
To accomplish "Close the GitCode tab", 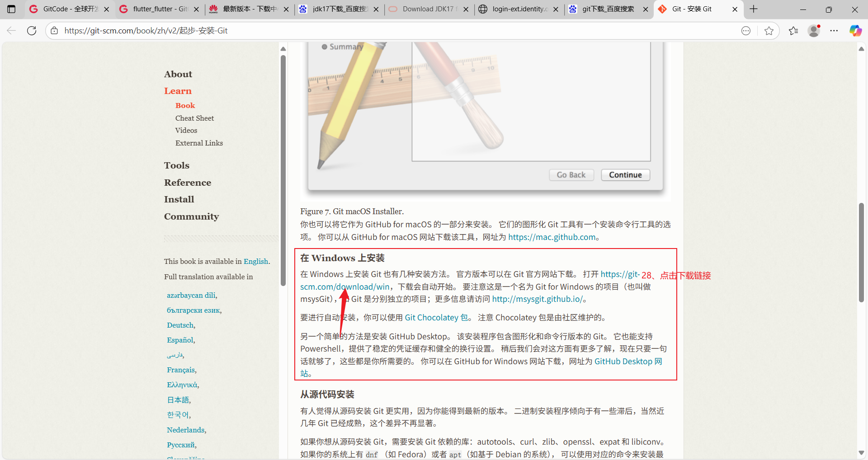I will (x=107, y=9).
